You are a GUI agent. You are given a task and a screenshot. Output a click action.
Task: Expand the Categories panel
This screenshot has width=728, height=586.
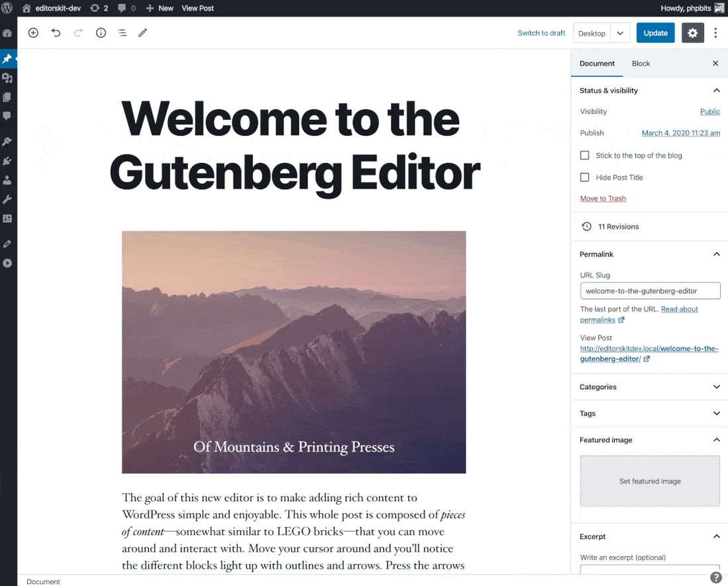point(650,386)
